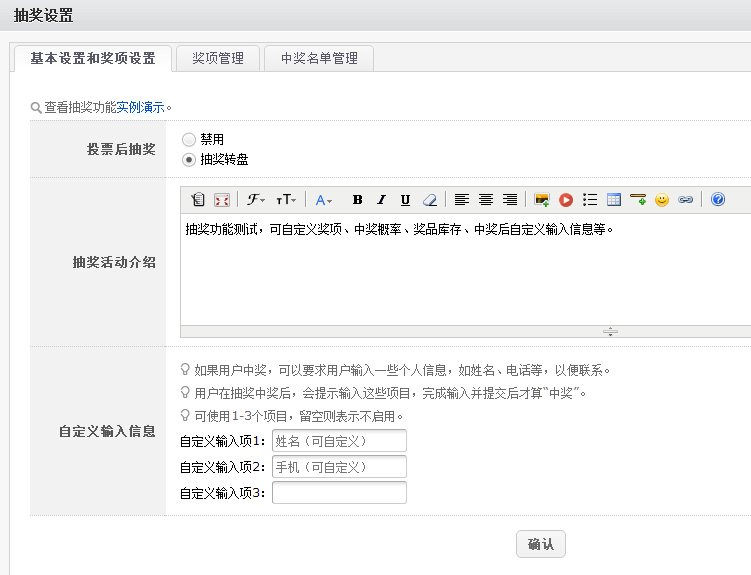Open the editor help icon
Screen dimensions: 751x575
click(x=718, y=200)
